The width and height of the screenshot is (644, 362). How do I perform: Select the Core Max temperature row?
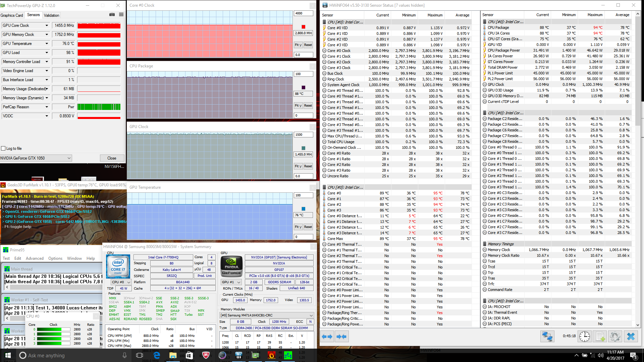[x=396, y=239]
